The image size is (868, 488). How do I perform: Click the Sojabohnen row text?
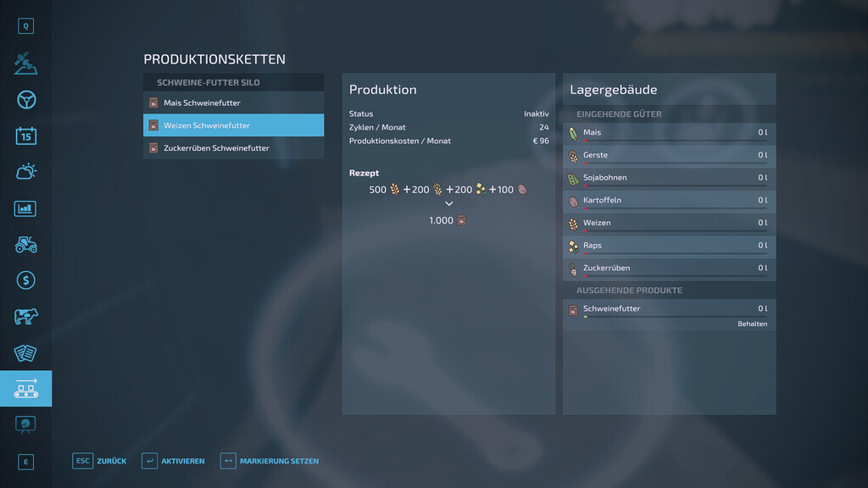[605, 178]
